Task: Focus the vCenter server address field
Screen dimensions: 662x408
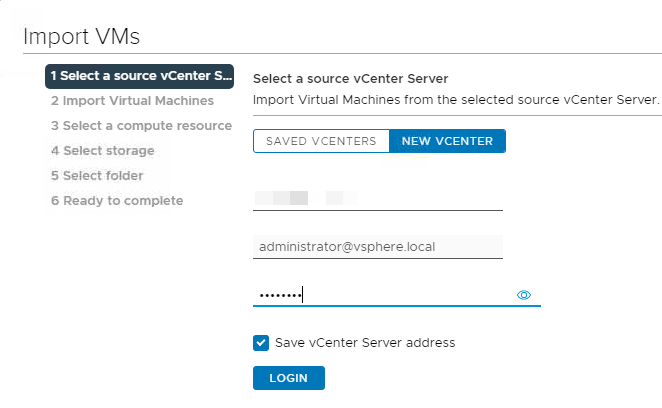Action: point(378,199)
